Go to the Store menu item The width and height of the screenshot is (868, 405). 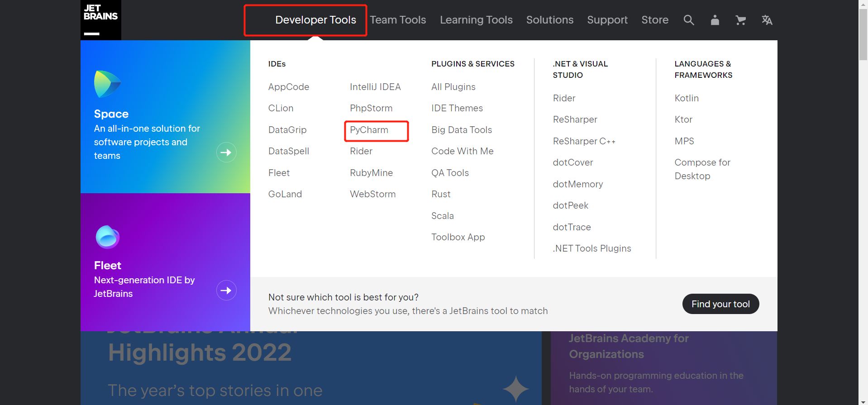655,20
